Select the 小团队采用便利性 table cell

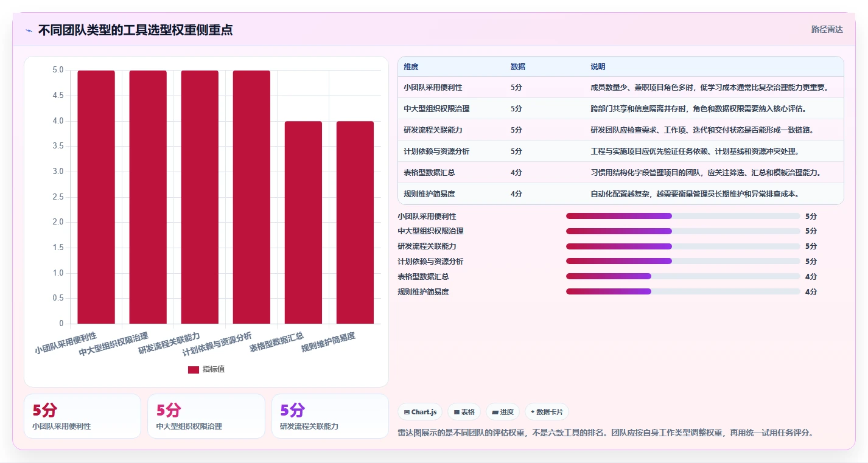coord(433,87)
